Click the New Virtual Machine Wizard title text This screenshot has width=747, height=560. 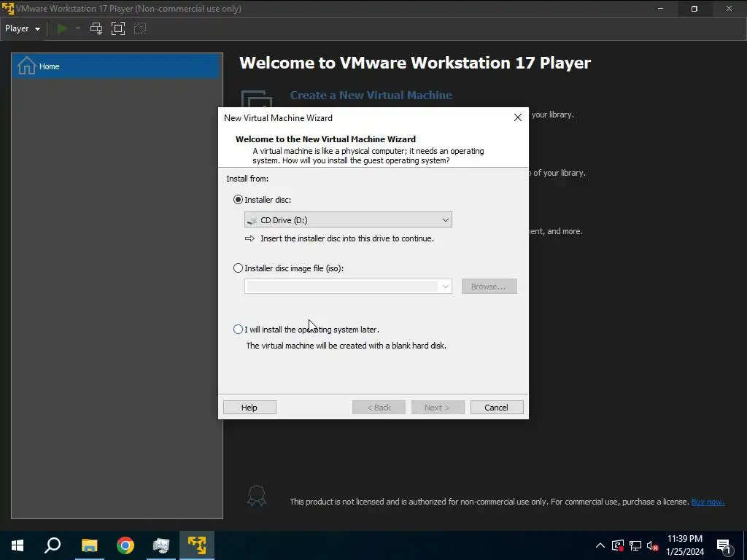pyautogui.click(x=278, y=118)
